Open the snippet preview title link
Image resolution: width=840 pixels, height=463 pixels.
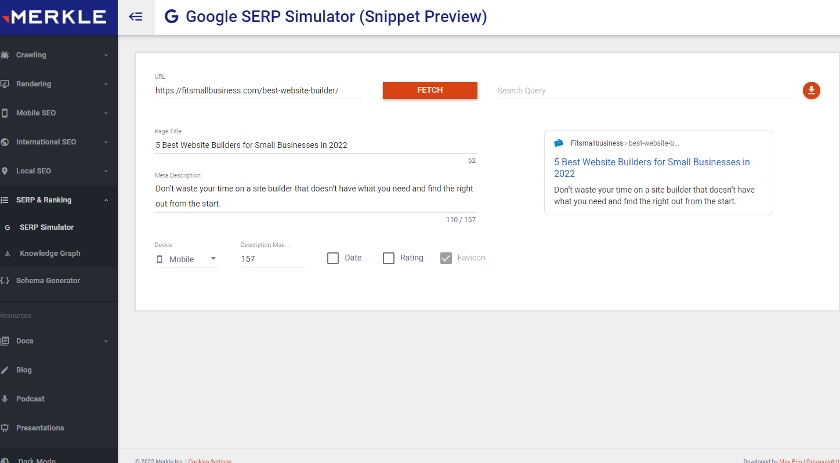pyautogui.click(x=651, y=167)
